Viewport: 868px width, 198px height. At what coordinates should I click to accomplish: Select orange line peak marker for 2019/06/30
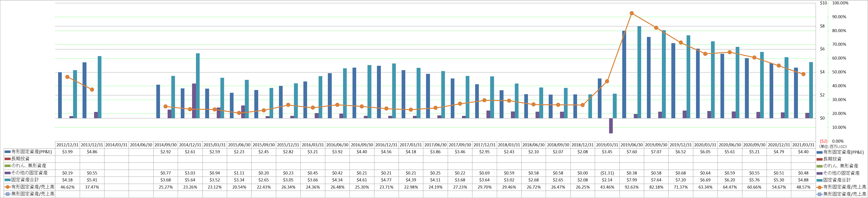click(x=632, y=13)
